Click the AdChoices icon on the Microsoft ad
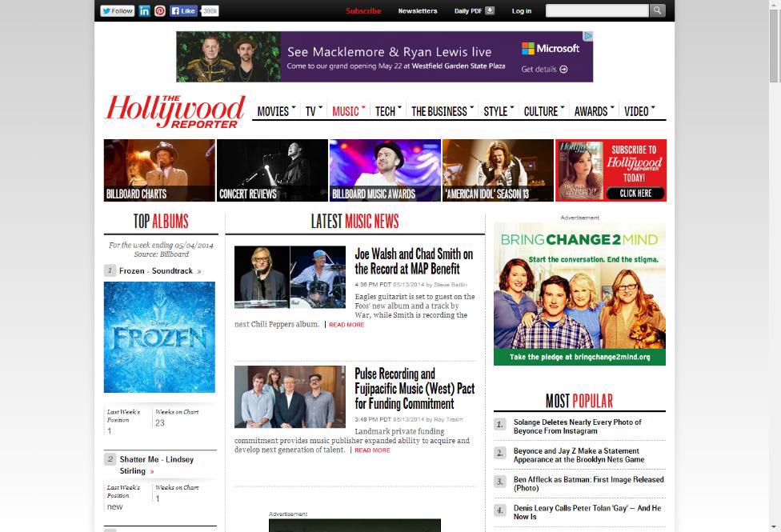 point(588,36)
